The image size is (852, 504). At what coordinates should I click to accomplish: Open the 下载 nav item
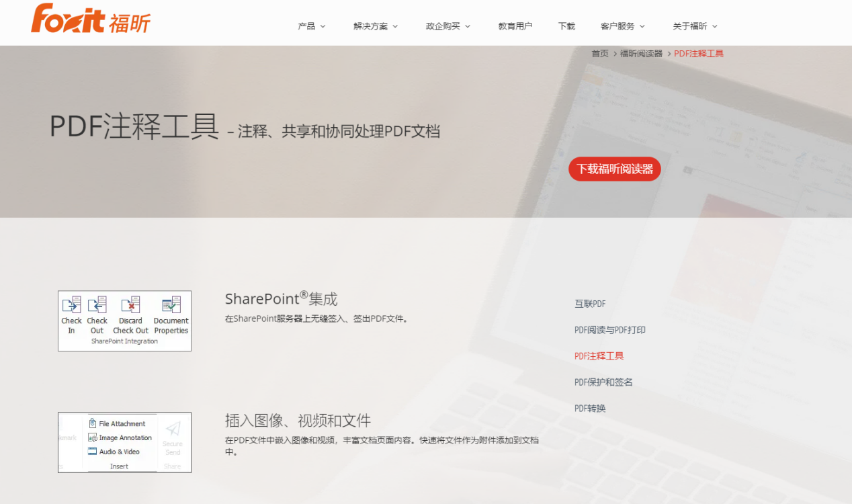(566, 26)
